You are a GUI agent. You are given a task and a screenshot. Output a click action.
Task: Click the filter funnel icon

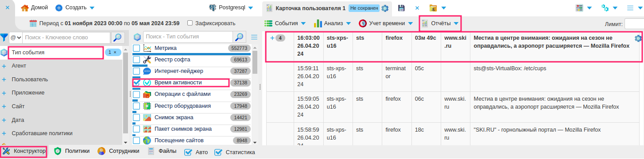coord(4,38)
